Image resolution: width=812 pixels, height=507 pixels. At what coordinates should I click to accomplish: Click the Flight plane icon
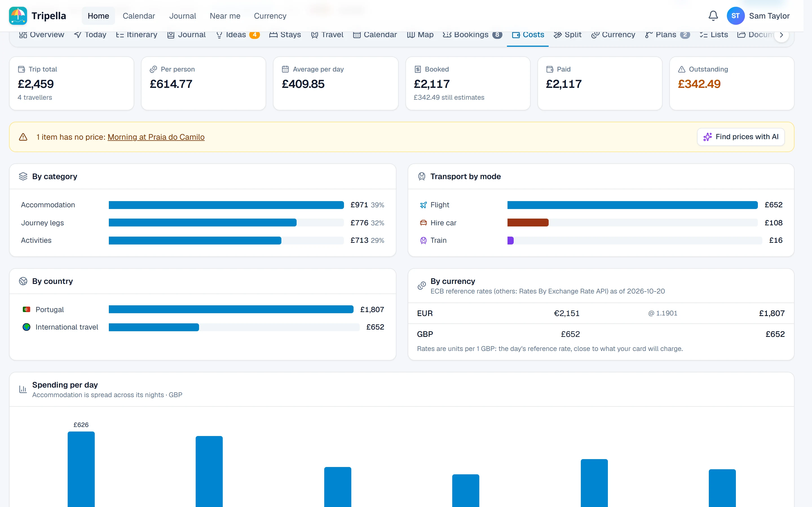423,205
